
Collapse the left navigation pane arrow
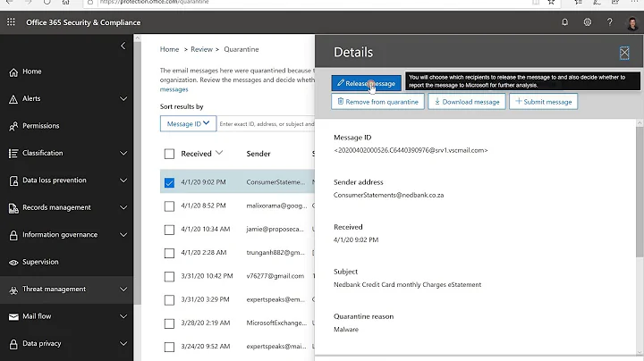pyautogui.click(x=123, y=46)
